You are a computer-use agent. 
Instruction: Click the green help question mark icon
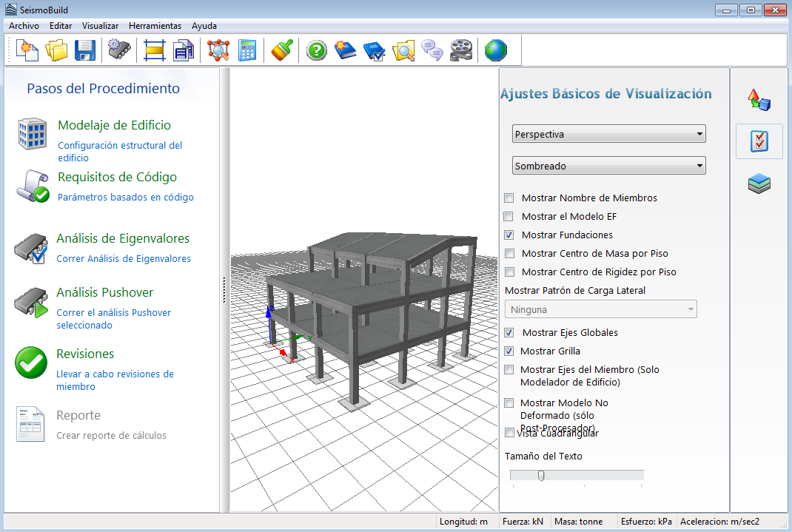tap(317, 50)
